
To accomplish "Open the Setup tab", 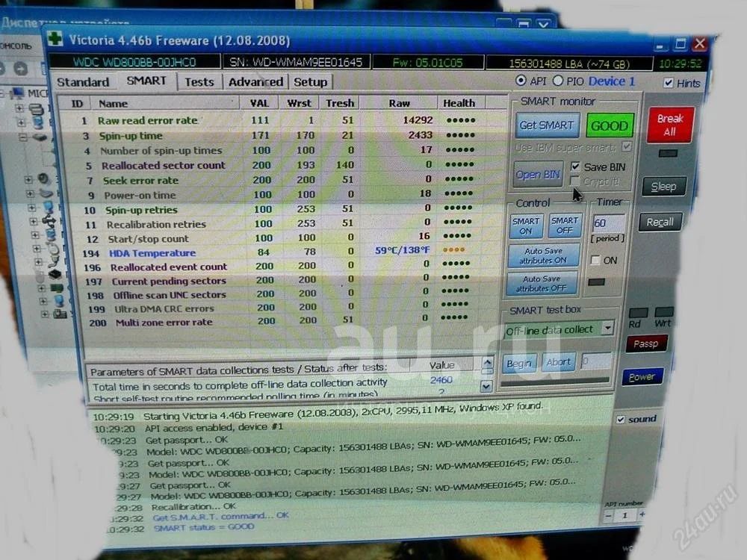I will (310, 82).
